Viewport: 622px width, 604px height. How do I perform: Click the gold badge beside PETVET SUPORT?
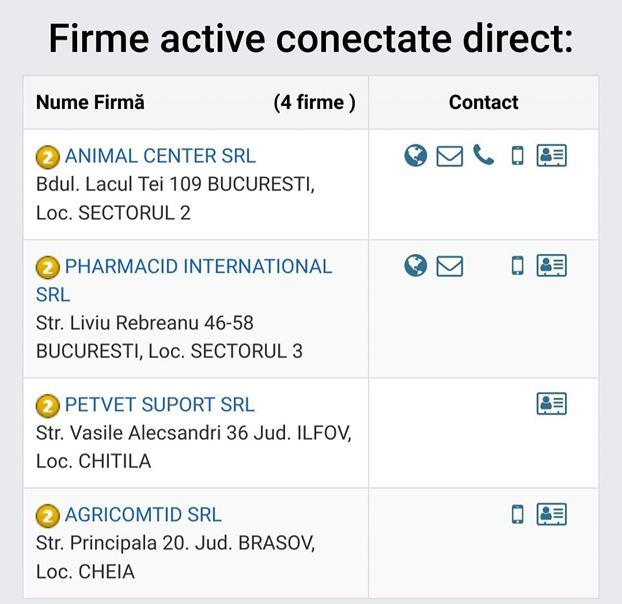47,406
